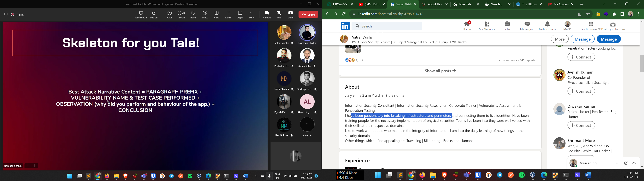Image resolution: width=644 pixels, height=181 pixels.
Task: Click Show all posts
Action: (x=440, y=71)
